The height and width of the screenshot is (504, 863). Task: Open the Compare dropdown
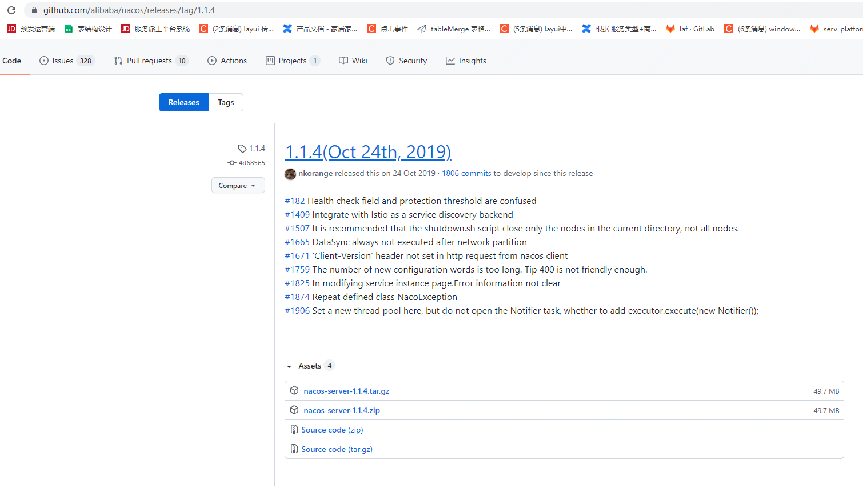pyautogui.click(x=238, y=185)
